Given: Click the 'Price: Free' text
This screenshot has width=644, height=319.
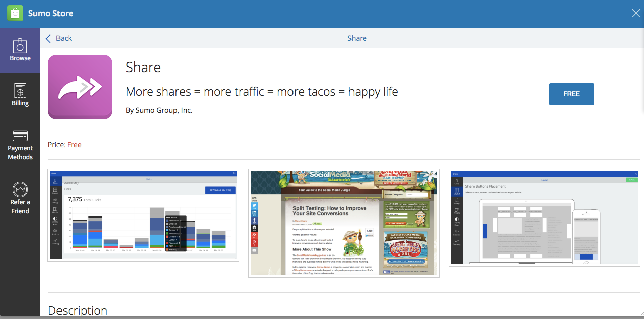Looking at the screenshot, I should 65,145.
